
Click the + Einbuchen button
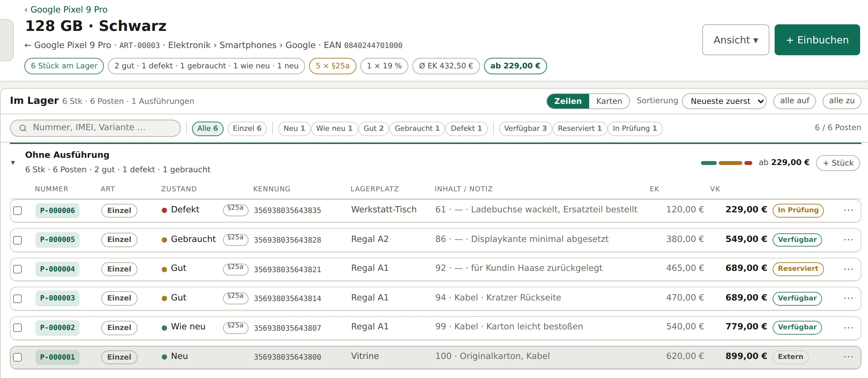[x=817, y=40]
